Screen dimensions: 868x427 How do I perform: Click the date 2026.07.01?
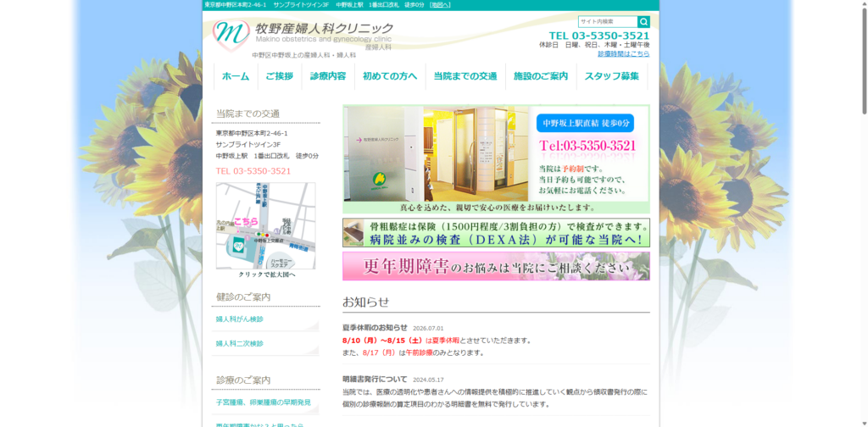428,328
